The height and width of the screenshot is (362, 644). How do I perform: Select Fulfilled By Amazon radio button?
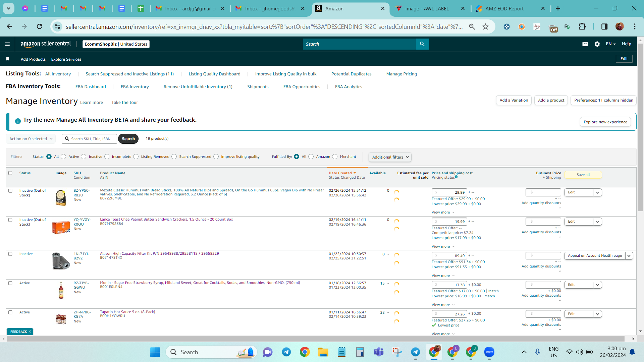click(x=311, y=157)
